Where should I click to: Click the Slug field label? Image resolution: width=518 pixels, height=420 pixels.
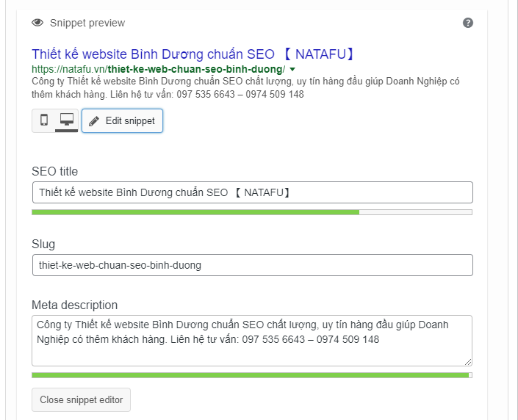[x=43, y=245]
